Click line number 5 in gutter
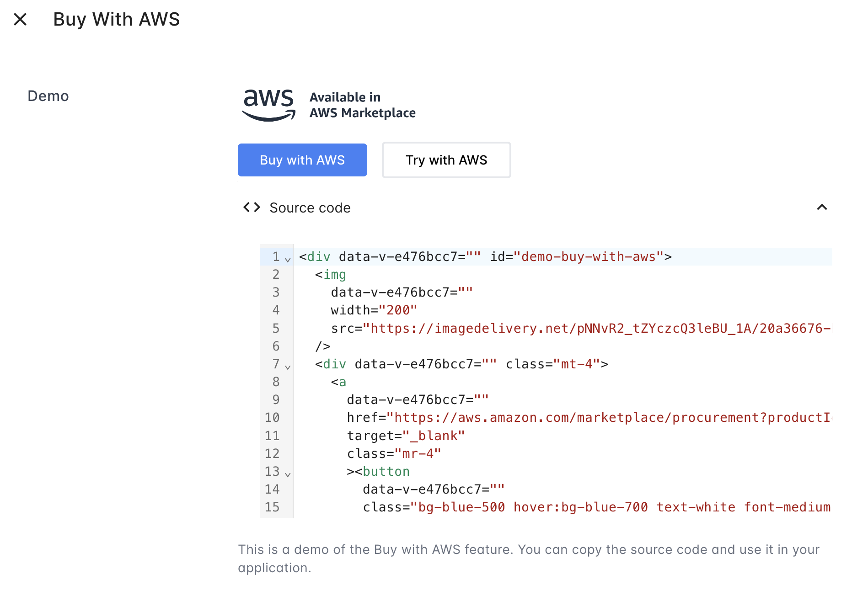The height and width of the screenshot is (596, 868). point(276,328)
